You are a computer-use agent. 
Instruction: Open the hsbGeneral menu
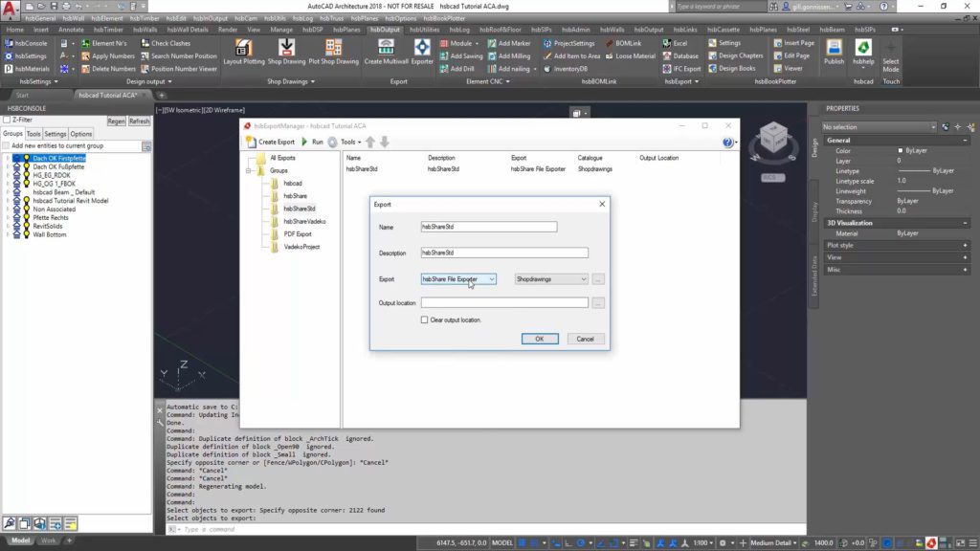tap(40, 19)
